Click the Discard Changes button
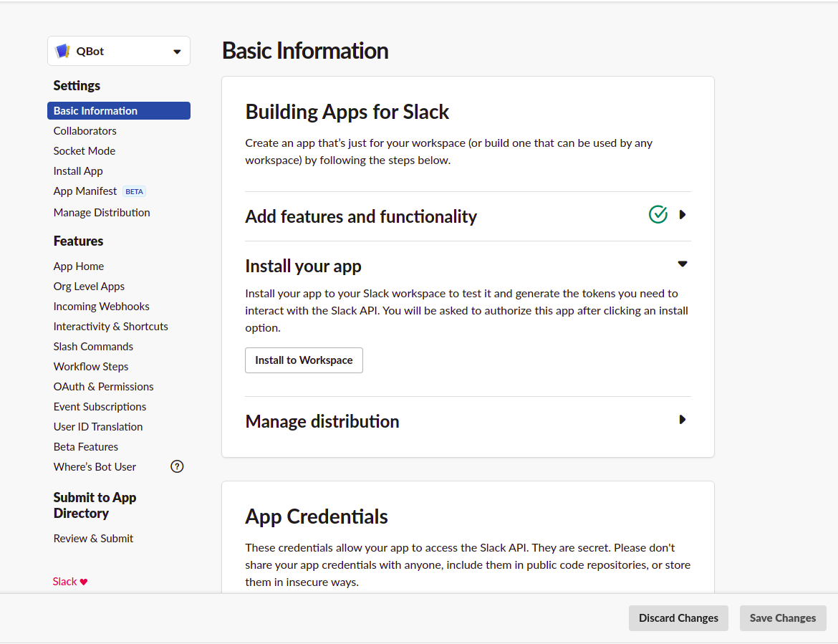The width and height of the screenshot is (838, 644). (678, 617)
